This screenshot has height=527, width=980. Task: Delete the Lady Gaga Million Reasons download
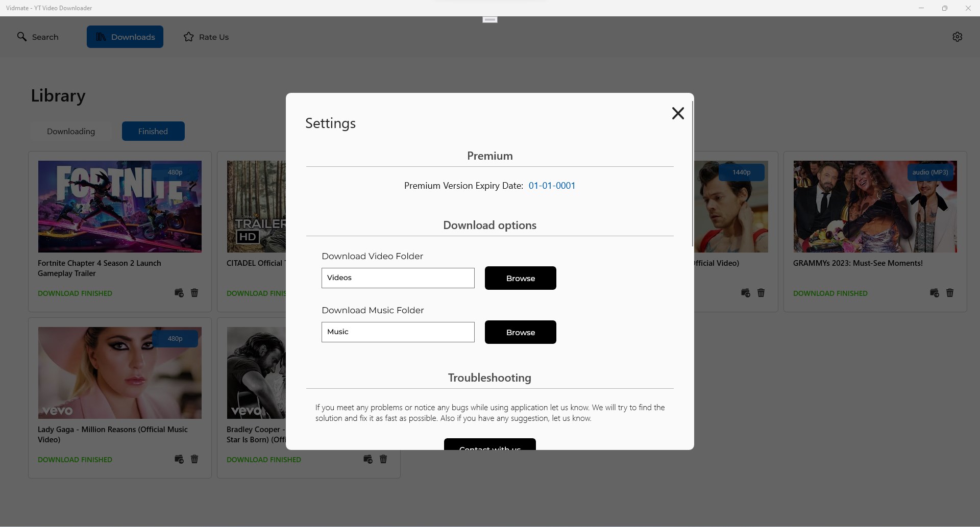point(194,459)
